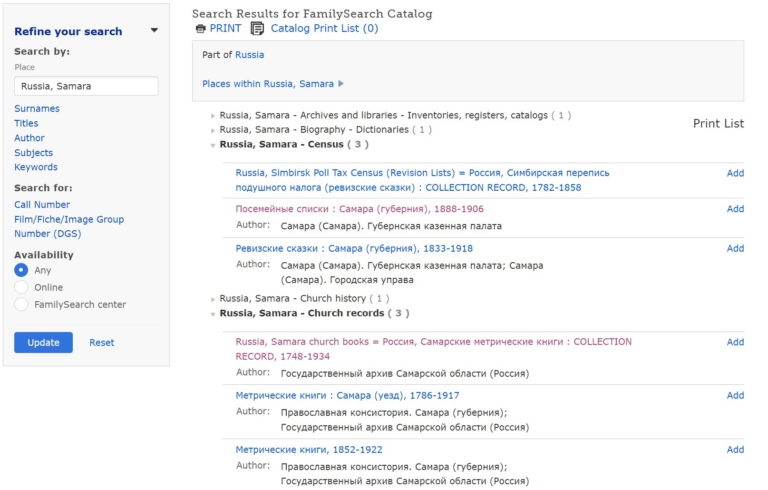The width and height of the screenshot is (768, 490).
Task: Search for Film/Fiche/Image Group Number (DGS)
Action: [69, 226]
